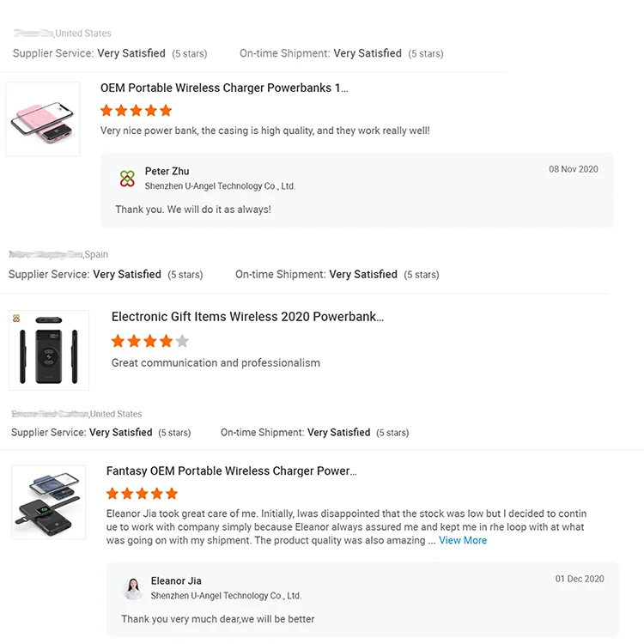Click the "Great communication and professionalism" review text
This screenshot has height=644, width=644.
click(216, 363)
